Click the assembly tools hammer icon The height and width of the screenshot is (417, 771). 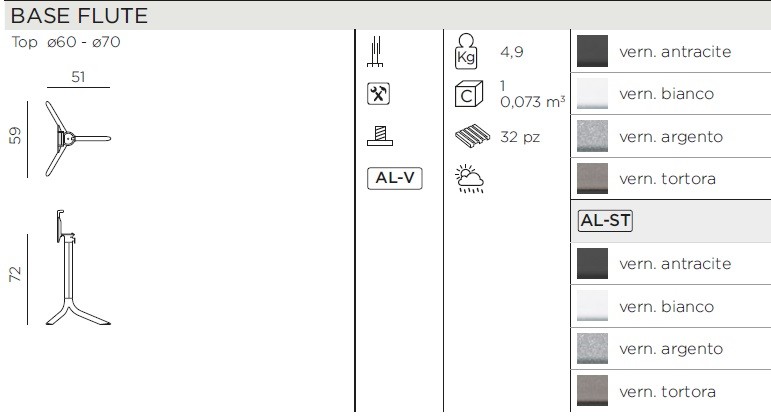coord(379,93)
